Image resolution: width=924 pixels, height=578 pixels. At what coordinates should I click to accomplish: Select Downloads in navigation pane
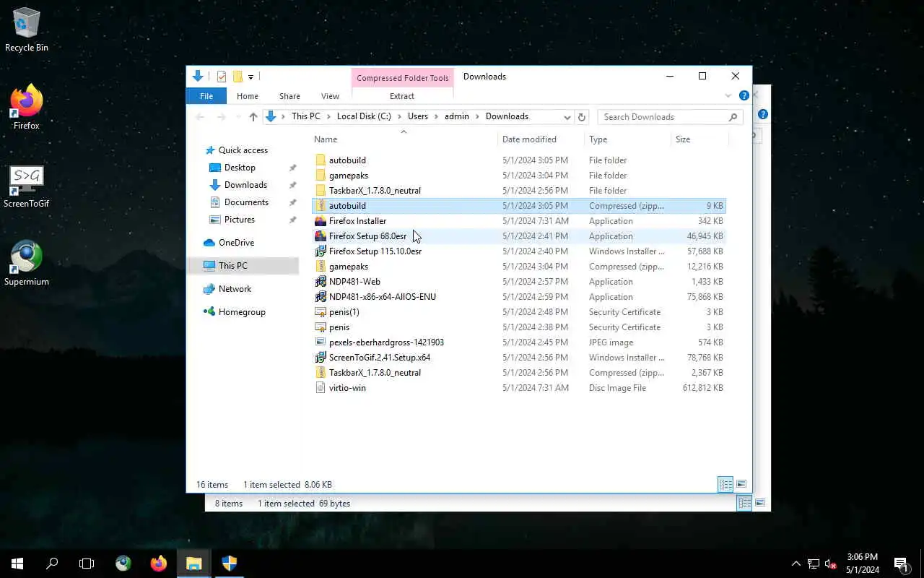245,185
